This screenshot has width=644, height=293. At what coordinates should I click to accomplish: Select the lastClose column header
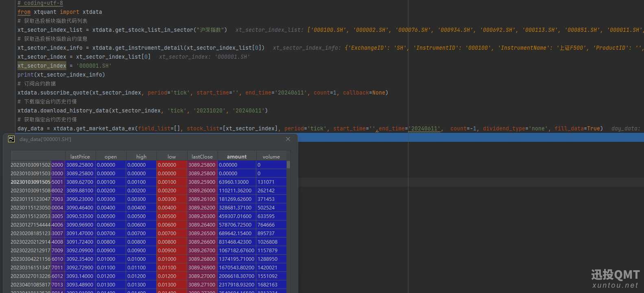pyautogui.click(x=202, y=156)
